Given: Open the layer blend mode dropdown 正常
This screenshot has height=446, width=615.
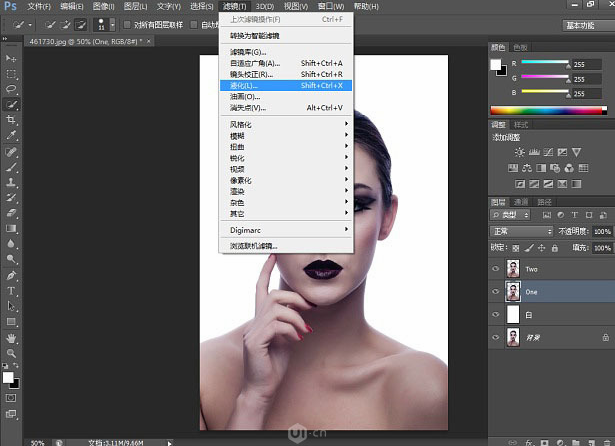Looking at the screenshot, I should (x=522, y=232).
